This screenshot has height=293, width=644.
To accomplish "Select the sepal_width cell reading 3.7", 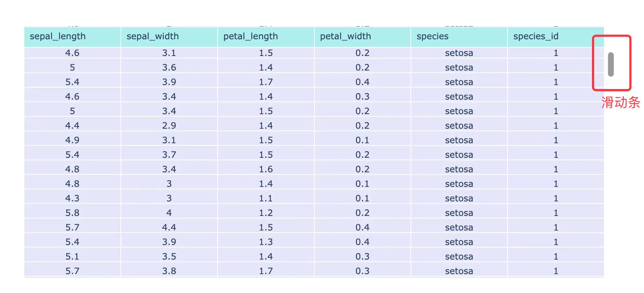I will [169, 155].
